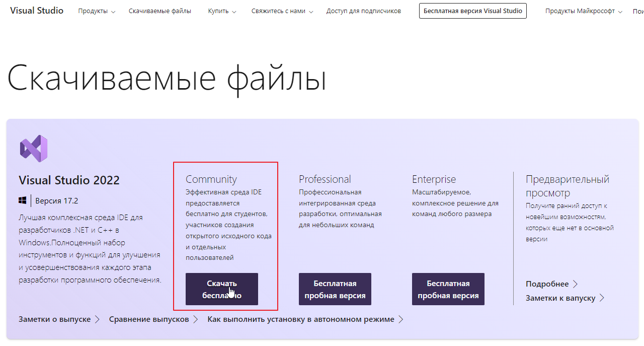Expand the Продукты Майкрософт dropdown

(584, 11)
